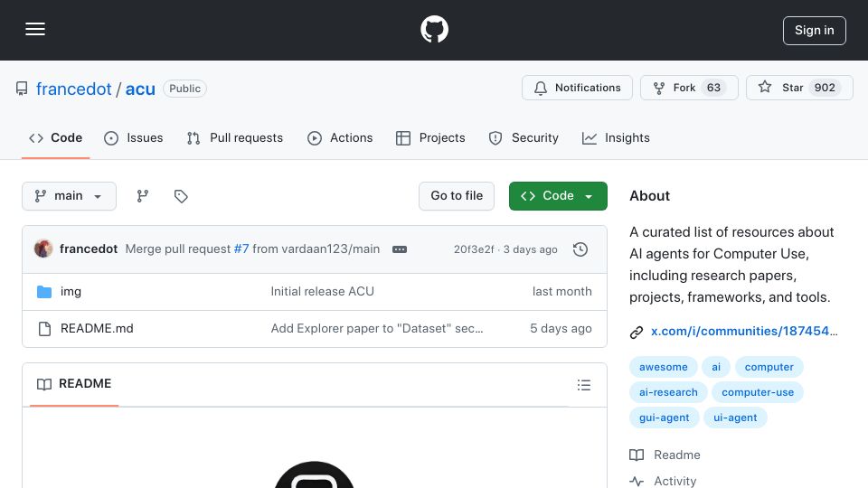This screenshot has width=868, height=488.
Task: View commit history clock icon
Action: 580,249
